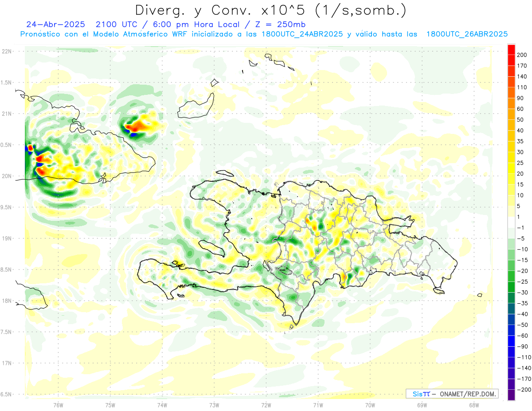Image resolution: width=532 pixels, height=411 pixels.
Task: Click the '70W' longitude label
Action: (370, 405)
